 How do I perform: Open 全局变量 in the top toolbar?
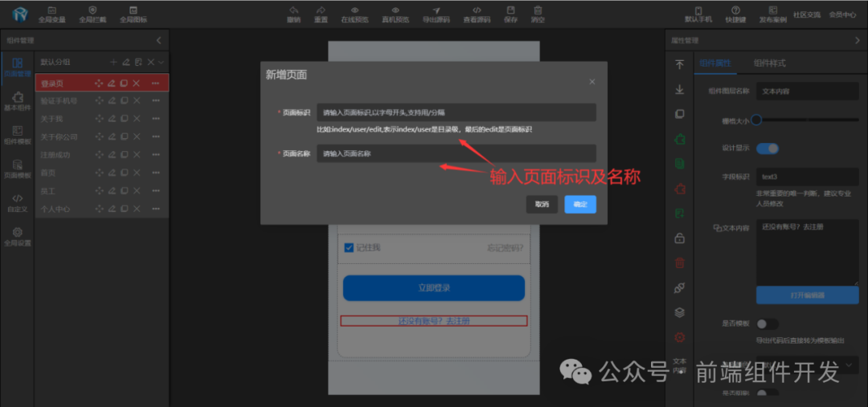(x=51, y=14)
